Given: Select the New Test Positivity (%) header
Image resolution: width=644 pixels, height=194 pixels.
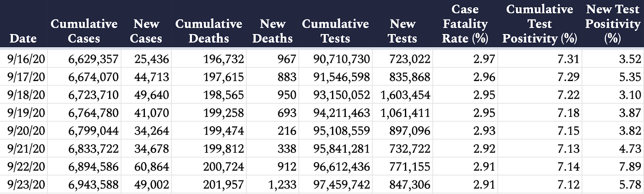Looking at the screenshot, I should click(x=613, y=24).
